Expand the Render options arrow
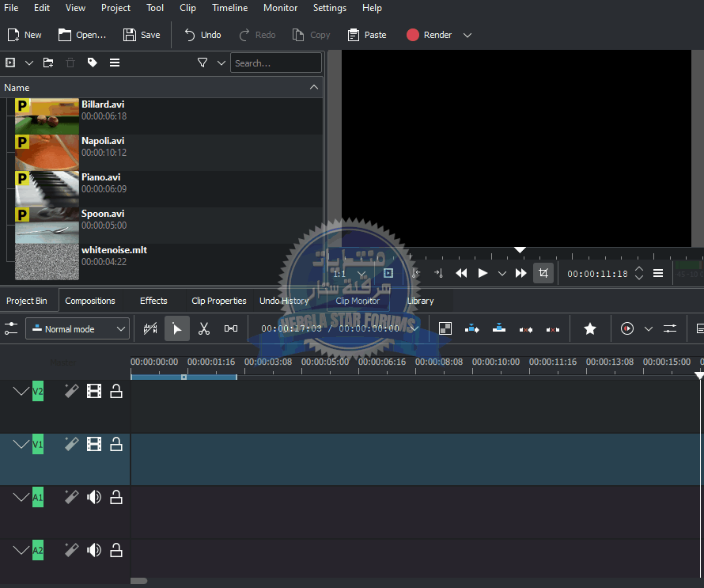 (467, 35)
